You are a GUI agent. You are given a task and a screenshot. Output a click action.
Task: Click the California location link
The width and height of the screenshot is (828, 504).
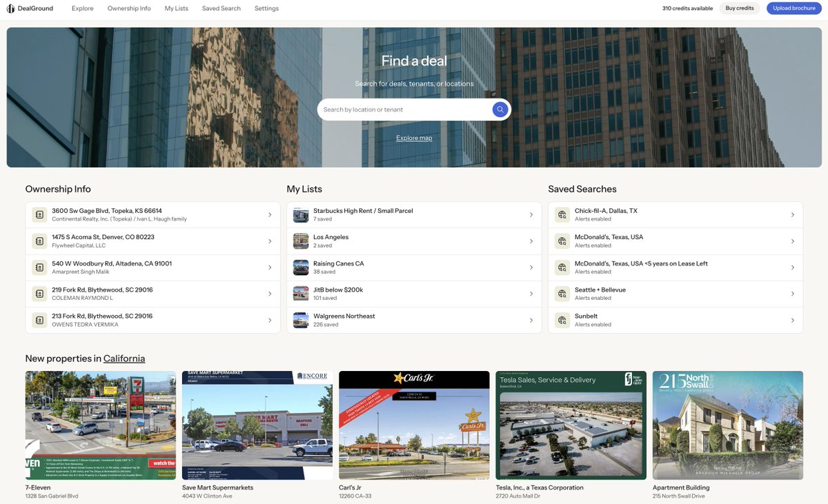pyautogui.click(x=124, y=359)
